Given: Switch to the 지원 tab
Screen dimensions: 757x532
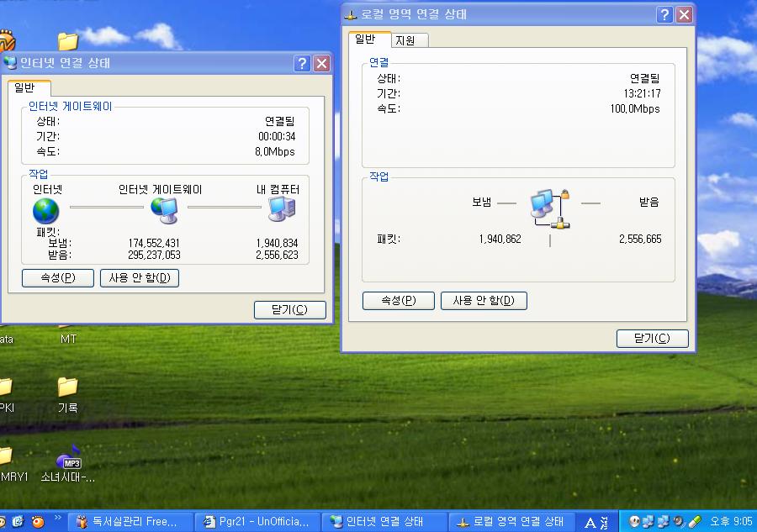Looking at the screenshot, I should coord(409,40).
